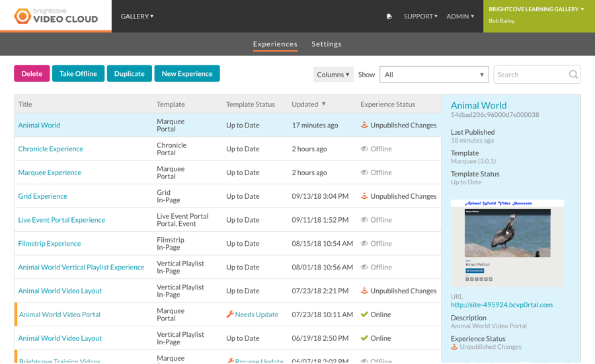Click the Bob Bailey user name
The height and width of the screenshot is (364, 595).
[x=502, y=21]
